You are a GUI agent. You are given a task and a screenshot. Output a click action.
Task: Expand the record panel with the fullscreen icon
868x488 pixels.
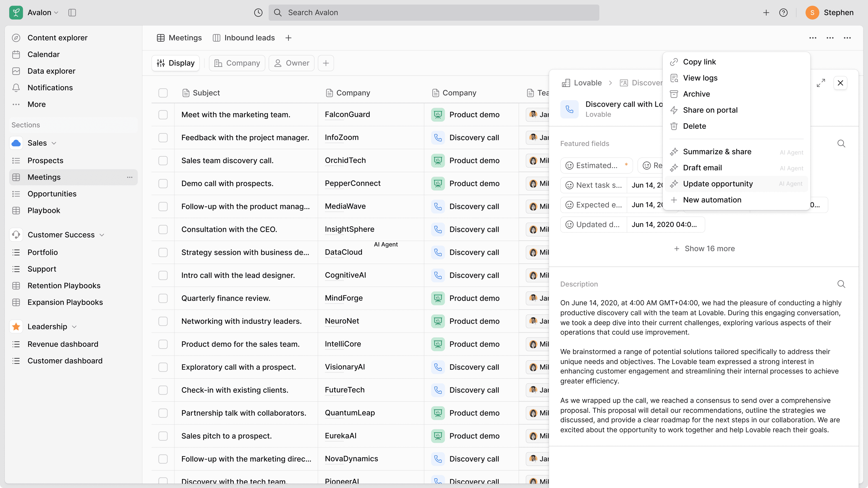821,83
